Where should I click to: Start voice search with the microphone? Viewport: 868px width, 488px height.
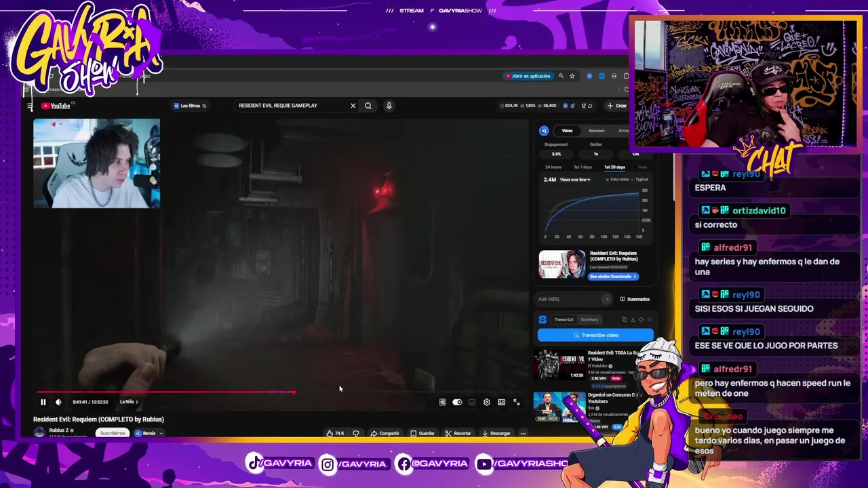[x=389, y=106]
